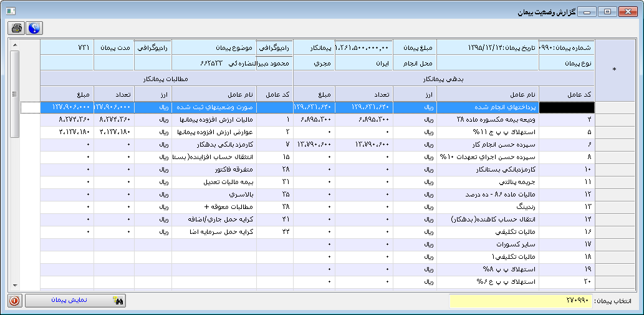Click the بدهی پیمانکار section header
Screen dimensions: 644x315
[443, 79]
